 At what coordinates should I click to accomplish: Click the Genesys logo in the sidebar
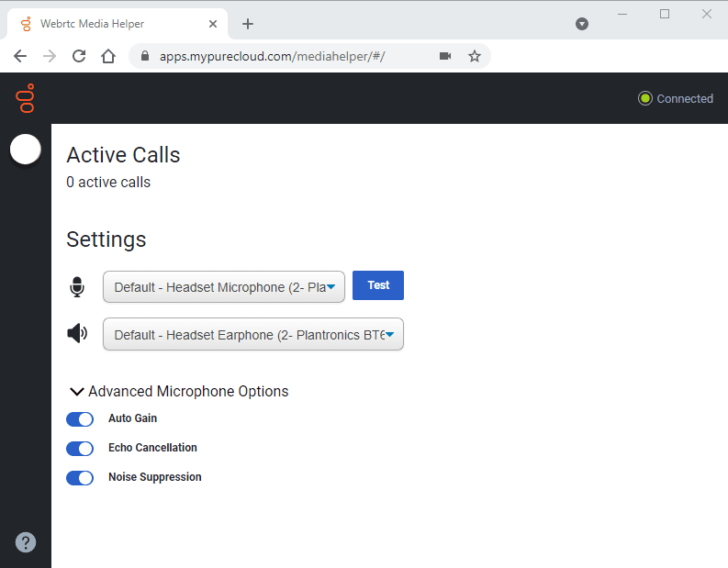pos(26,98)
